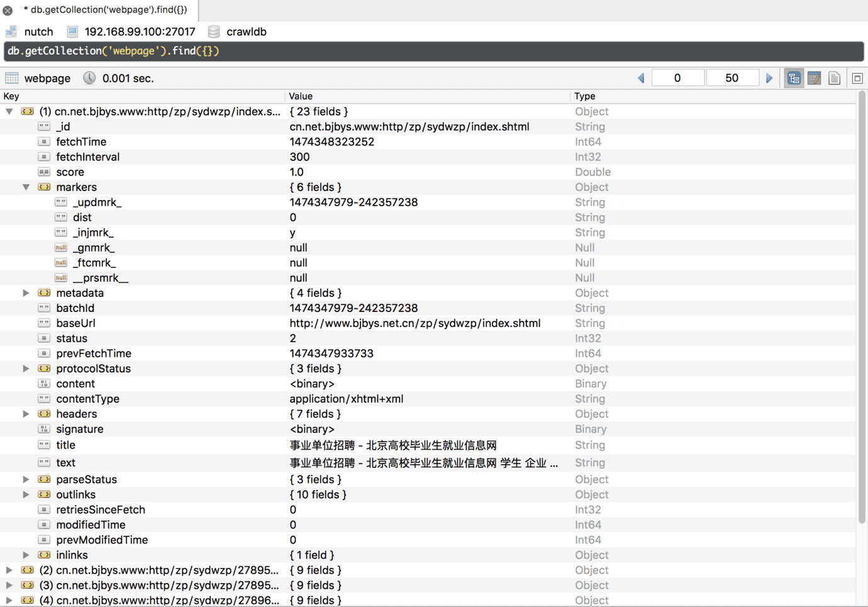The image size is (868, 607).
Task: Click the Type column header
Action: click(x=585, y=96)
